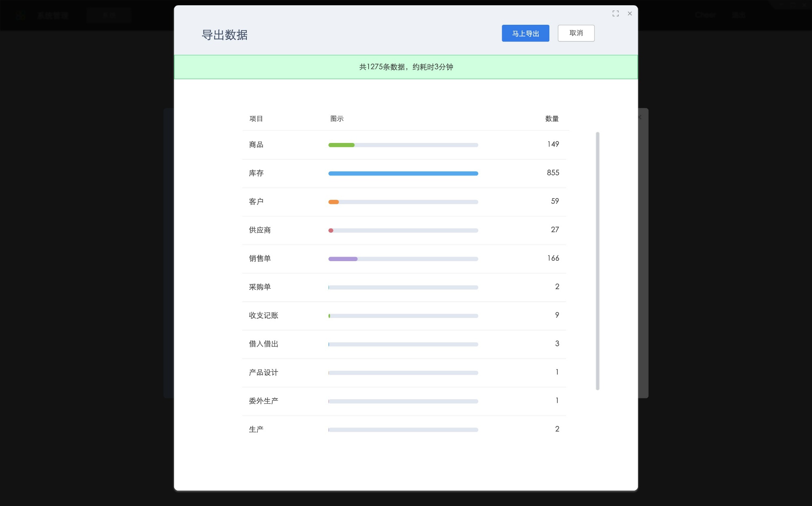
Task: Click 退出 to log out
Action: click(739, 15)
